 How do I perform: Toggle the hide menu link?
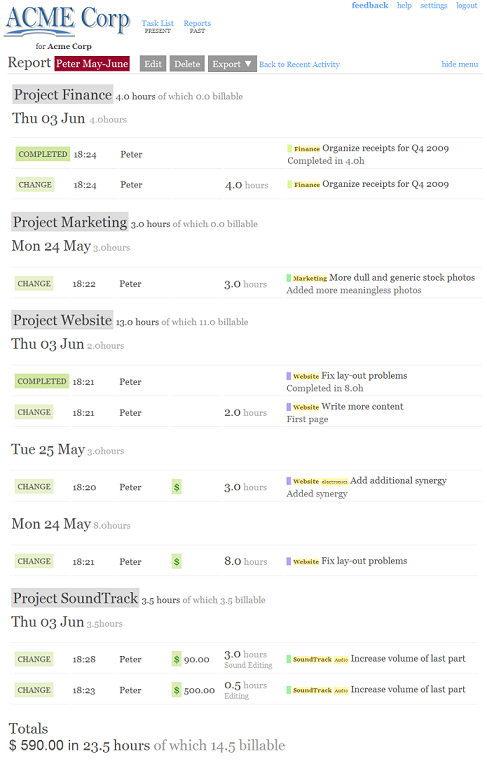(460, 64)
